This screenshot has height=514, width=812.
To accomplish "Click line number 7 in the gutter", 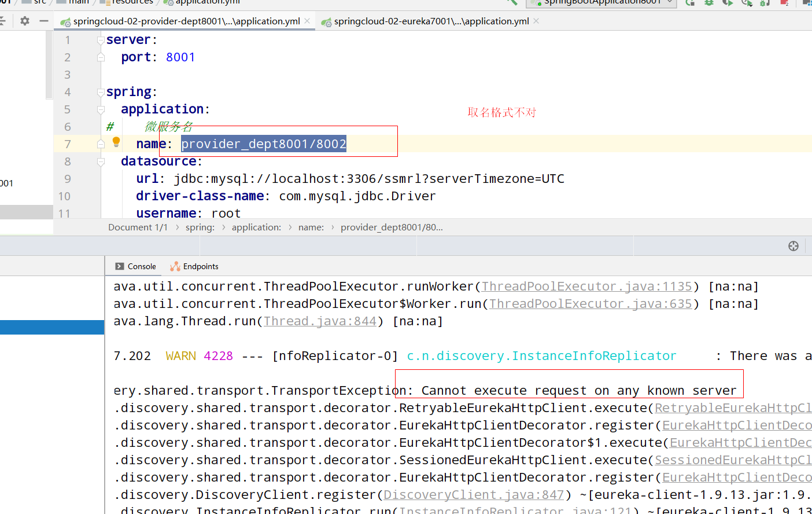I will click(x=68, y=144).
